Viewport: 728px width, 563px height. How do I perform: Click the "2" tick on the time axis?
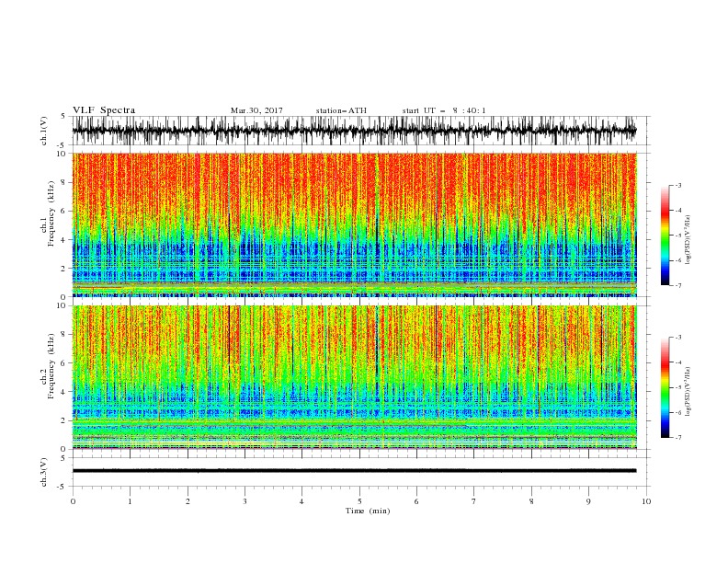tap(188, 501)
